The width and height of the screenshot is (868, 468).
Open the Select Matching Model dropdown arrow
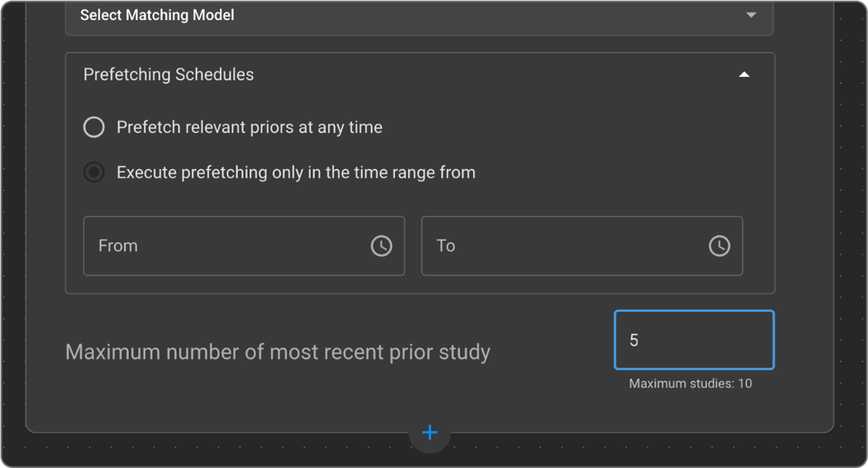(x=751, y=15)
